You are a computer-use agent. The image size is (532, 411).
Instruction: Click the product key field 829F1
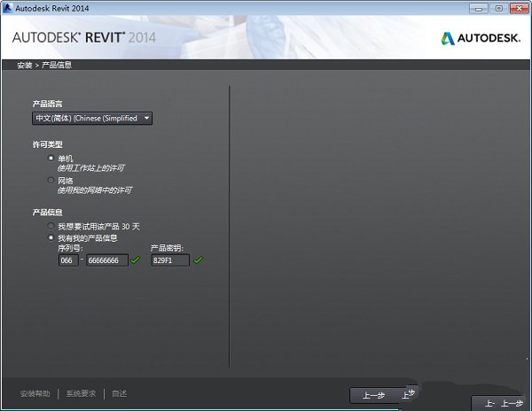click(170, 260)
